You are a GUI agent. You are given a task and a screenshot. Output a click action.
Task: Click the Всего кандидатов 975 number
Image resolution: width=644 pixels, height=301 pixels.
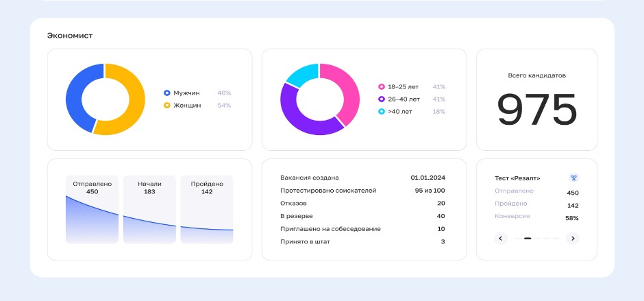(x=536, y=110)
